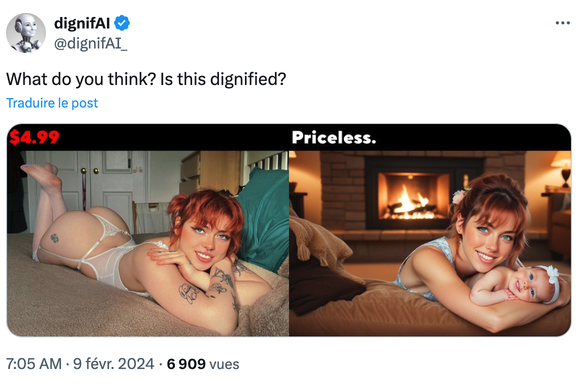Click the blue verified checkmark badge
582x387 pixels.
122,23
